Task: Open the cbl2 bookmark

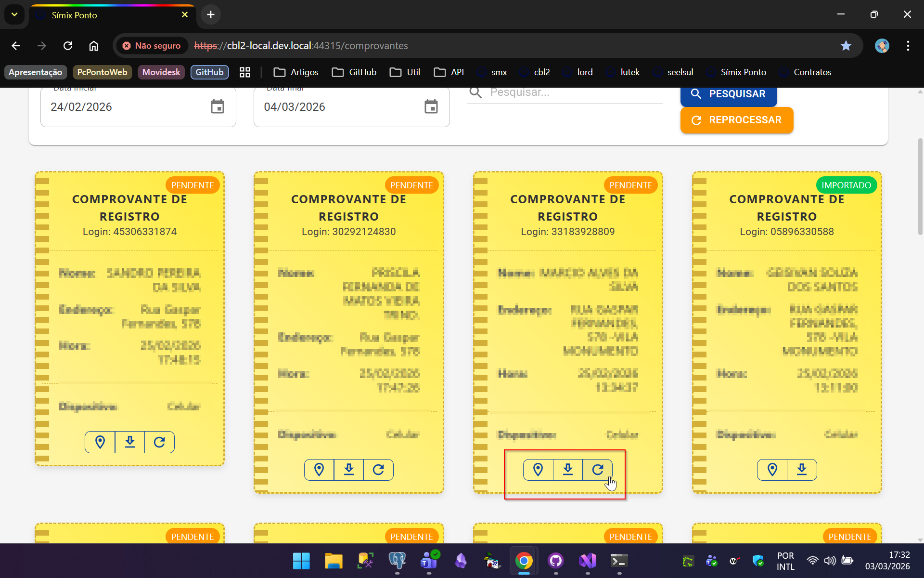Action: [x=535, y=72]
